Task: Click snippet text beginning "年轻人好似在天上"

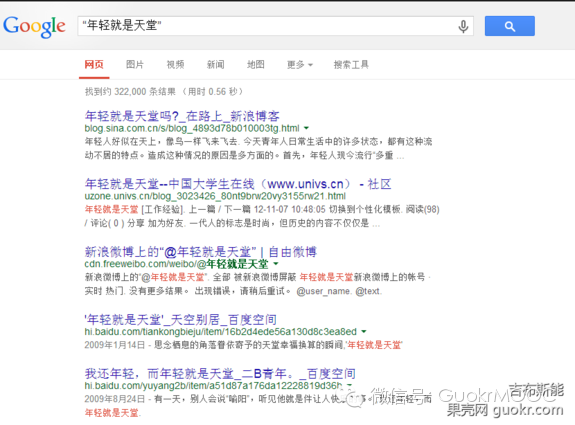Action: [x=259, y=149]
